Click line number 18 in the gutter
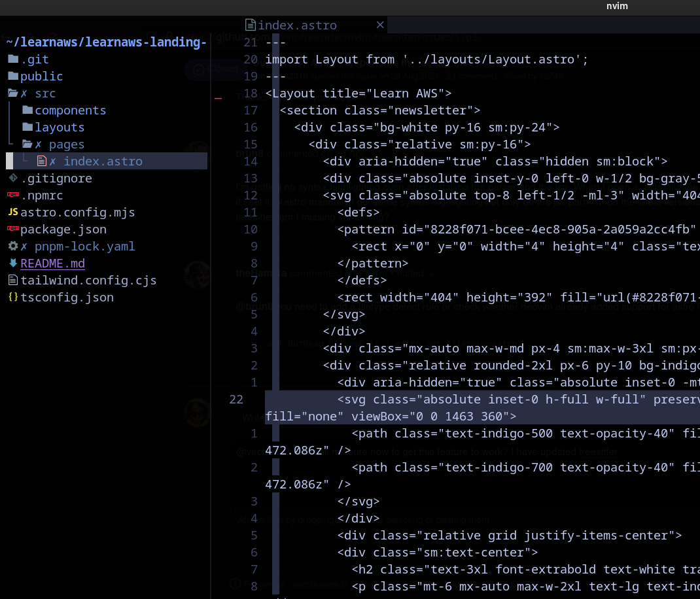The width and height of the screenshot is (700, 599). pos(251,93)
